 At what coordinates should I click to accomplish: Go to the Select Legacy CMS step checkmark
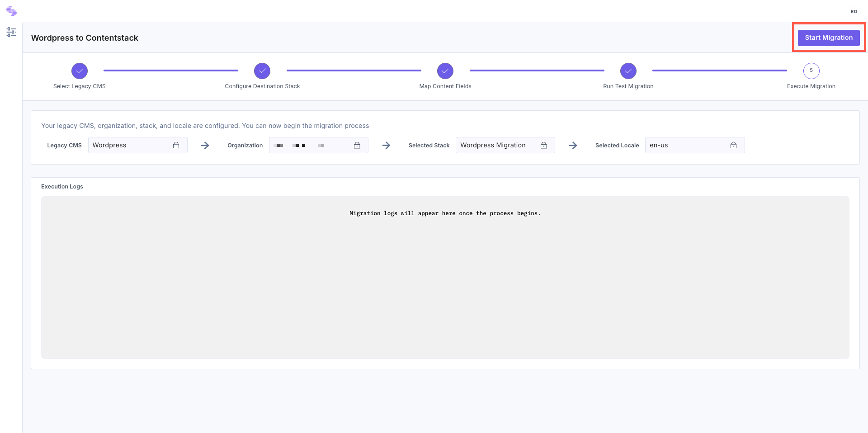pos(80,71)
